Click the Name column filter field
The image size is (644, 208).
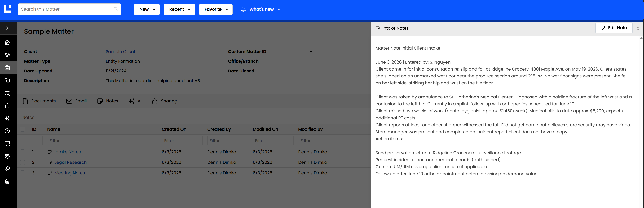(102, 141)
